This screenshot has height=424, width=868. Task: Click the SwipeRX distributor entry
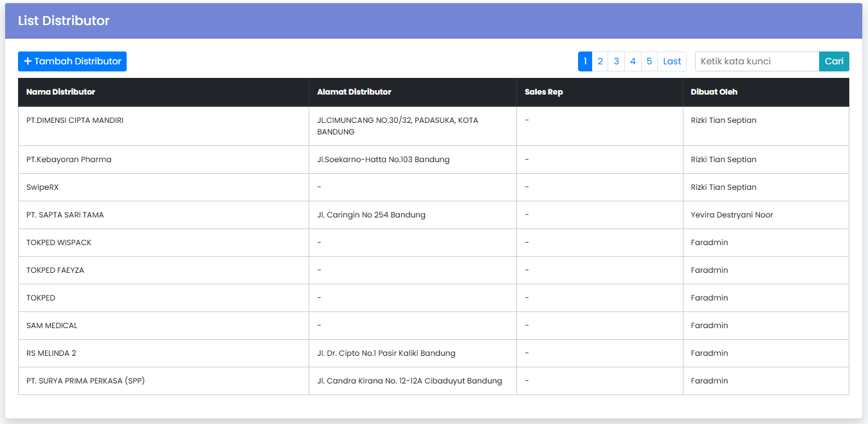click(42, 187)
